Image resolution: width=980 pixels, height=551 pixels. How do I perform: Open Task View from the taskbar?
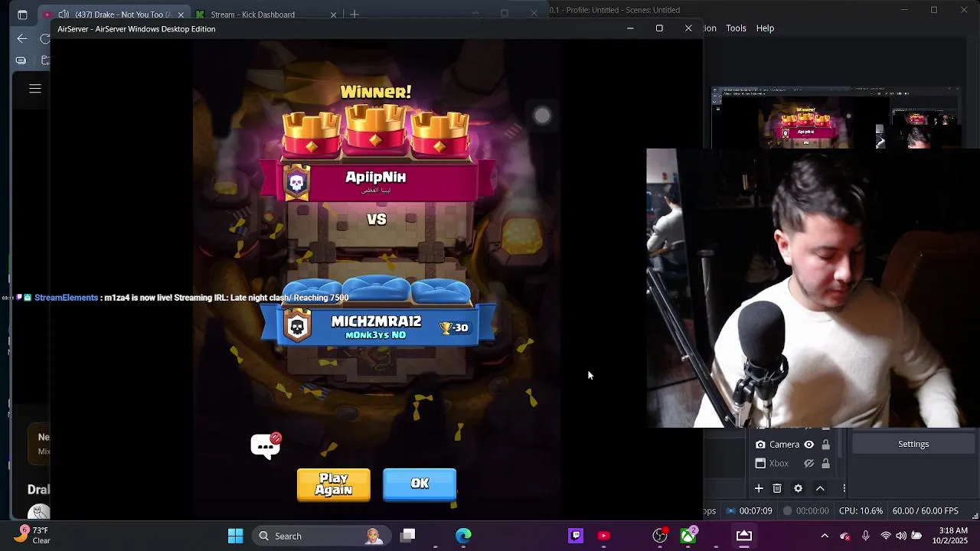(408, 536)
